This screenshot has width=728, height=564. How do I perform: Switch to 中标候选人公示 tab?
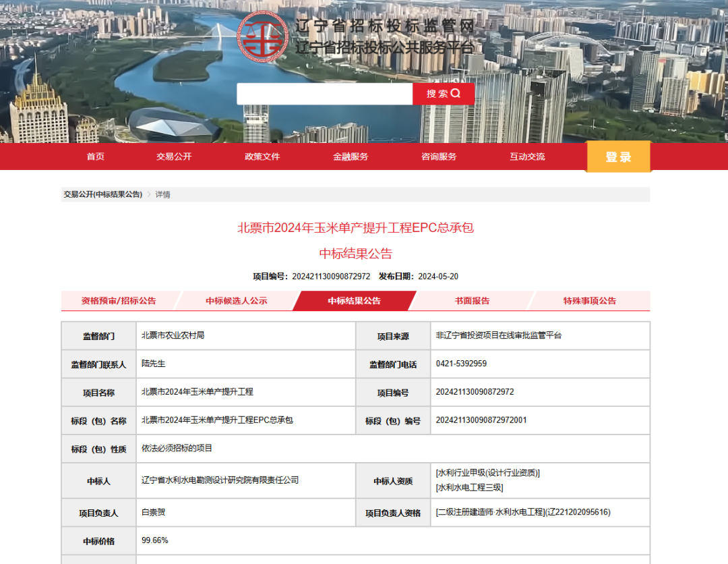click(237, 301)
